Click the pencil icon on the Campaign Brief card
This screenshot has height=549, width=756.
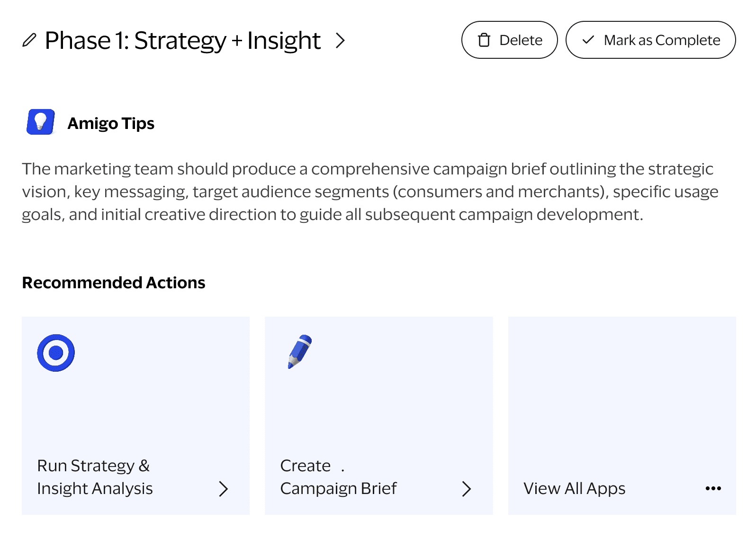click(x=298, y=352)
